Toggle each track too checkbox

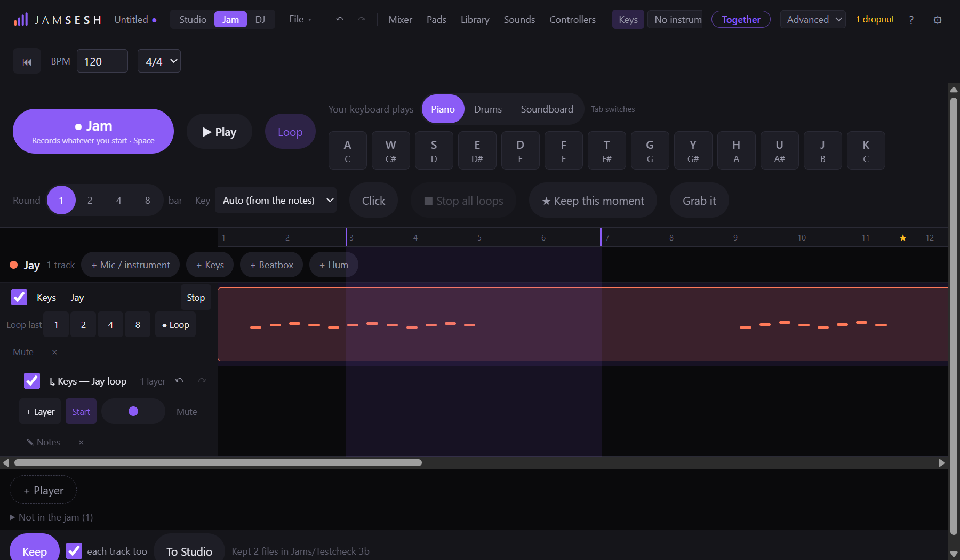click(74, 551)
